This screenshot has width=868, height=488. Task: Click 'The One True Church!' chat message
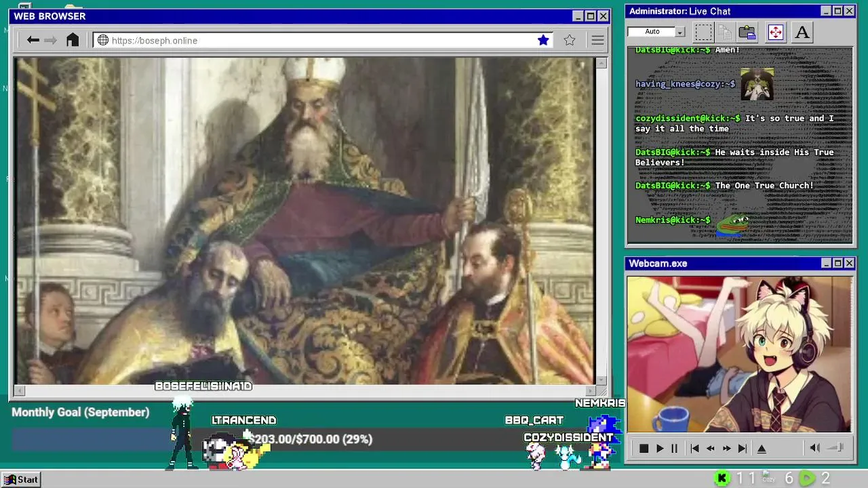click(764, 186)
